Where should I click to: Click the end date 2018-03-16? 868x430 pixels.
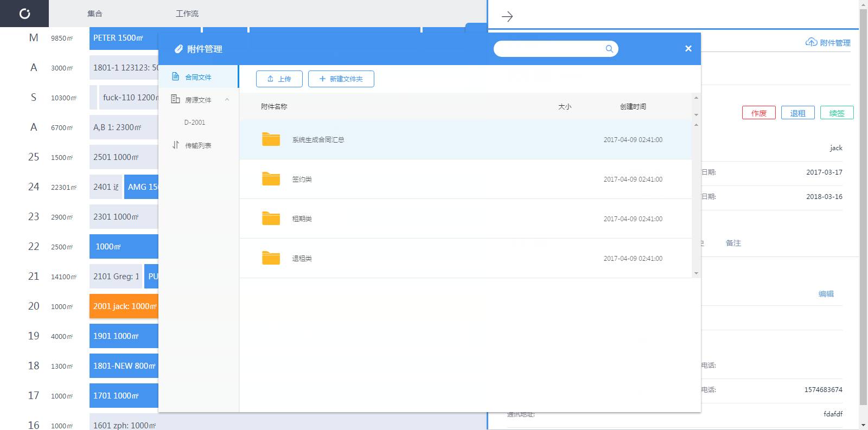pyautogui.click(x=824, y=197)
